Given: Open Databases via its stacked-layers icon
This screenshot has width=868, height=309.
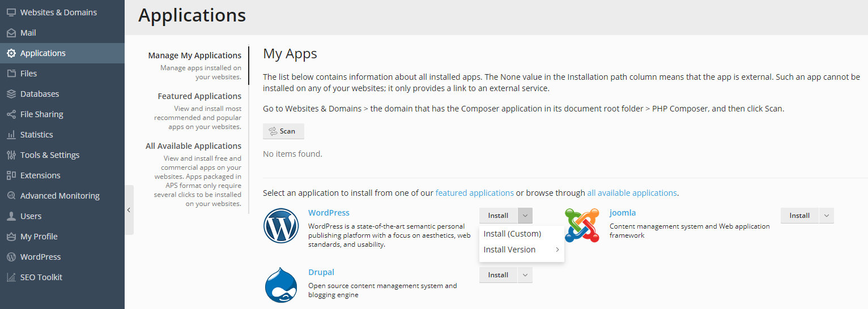Looking at the screenshot, I should pyautogui.click(x=11, y=94).
